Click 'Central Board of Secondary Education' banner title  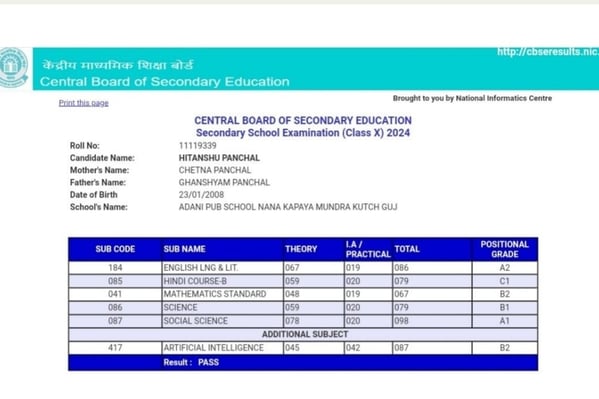165,81
